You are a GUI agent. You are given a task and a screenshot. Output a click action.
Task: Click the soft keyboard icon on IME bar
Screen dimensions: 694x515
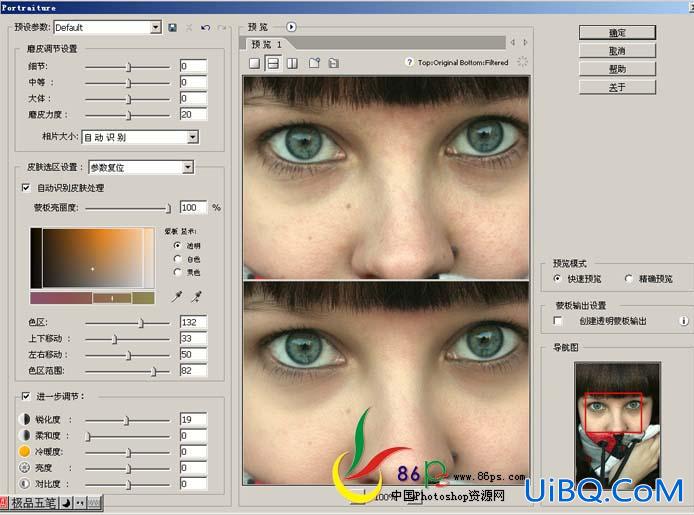[94, 503]
